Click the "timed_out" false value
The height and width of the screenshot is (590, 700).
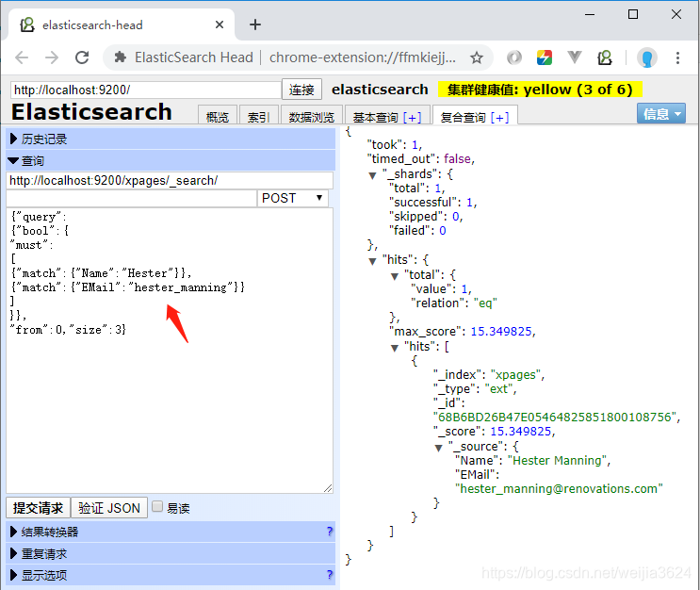coord(457,159)
